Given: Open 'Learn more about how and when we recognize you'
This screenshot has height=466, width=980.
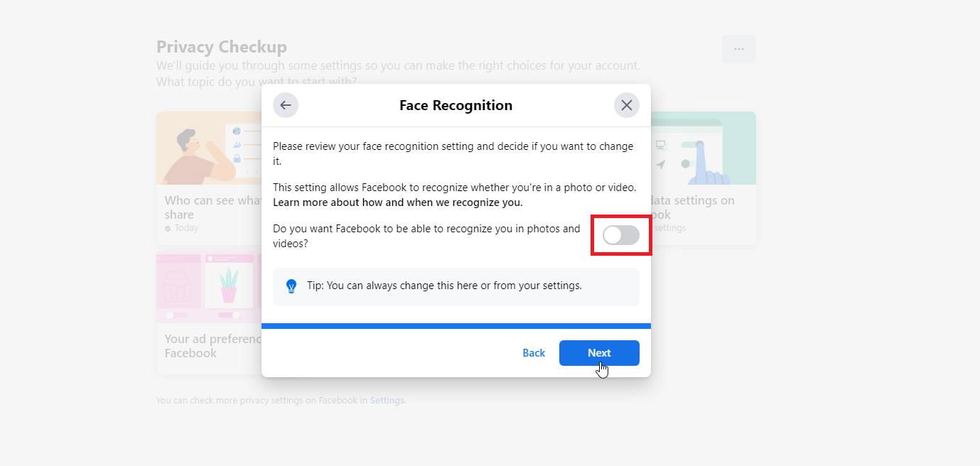Looking at the screenshot, I should (x=398, y=202).
